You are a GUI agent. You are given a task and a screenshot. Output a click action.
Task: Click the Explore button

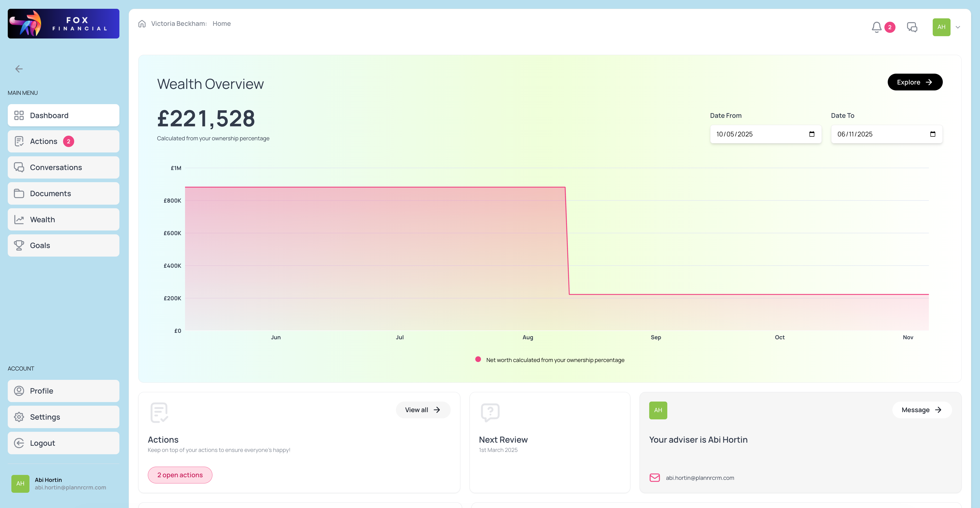point(915,82)
